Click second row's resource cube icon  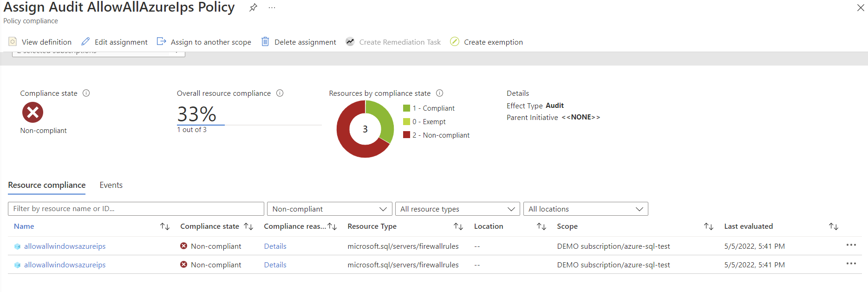click(x=18, y=265)
